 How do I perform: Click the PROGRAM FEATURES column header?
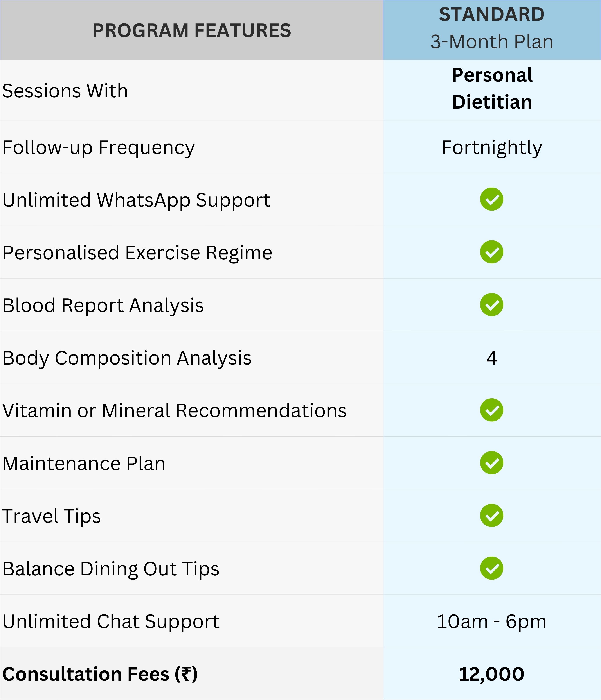tap(191, 30)
